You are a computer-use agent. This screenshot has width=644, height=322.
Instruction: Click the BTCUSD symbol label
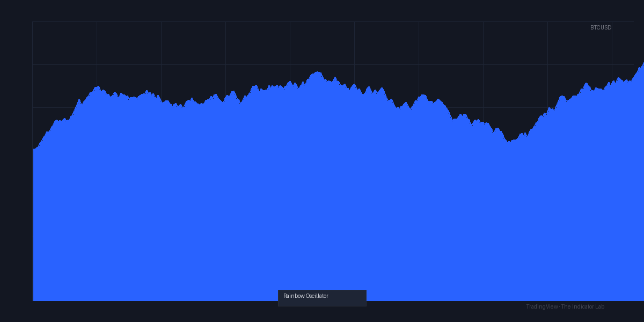click(601, 27)
